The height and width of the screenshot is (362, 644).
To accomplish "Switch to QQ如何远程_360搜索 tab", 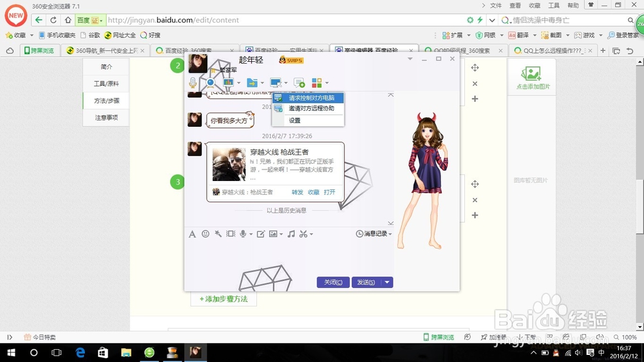I will 462,50.
